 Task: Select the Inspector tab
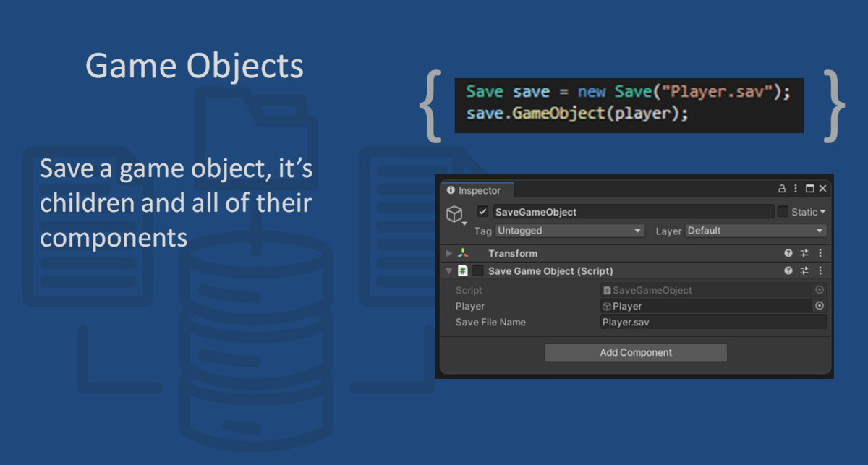[476, 190]
